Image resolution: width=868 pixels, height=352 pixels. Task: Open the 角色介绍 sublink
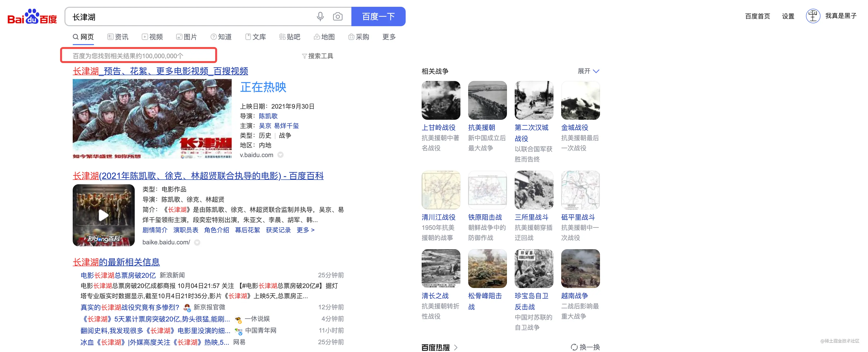(217, 230)
